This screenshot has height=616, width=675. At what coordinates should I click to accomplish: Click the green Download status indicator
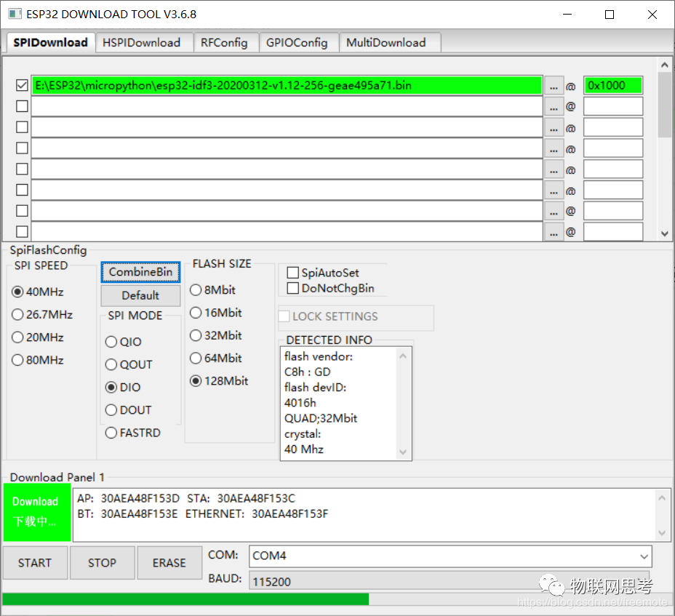click(x=36, y=512)
